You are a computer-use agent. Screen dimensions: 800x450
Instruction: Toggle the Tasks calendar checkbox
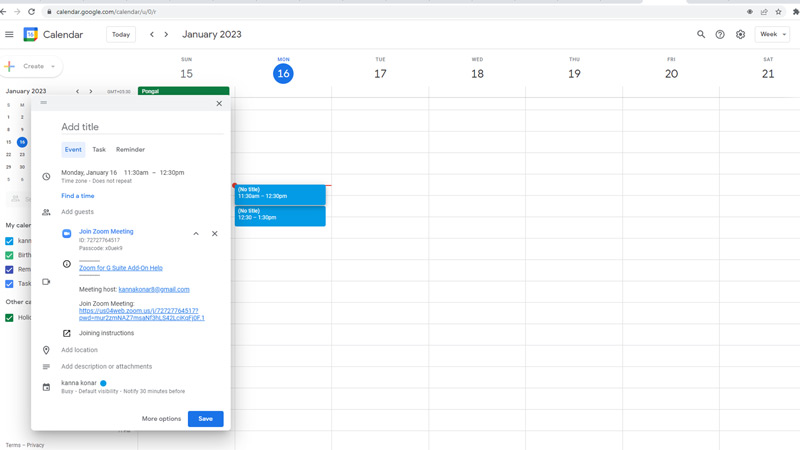click(9, 284)
